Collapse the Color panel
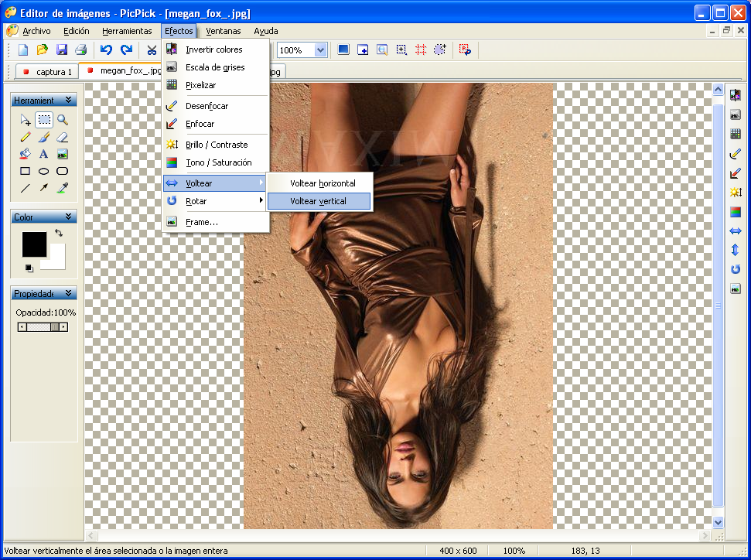Viewport: 751px width, 560px height. point(69,217)
